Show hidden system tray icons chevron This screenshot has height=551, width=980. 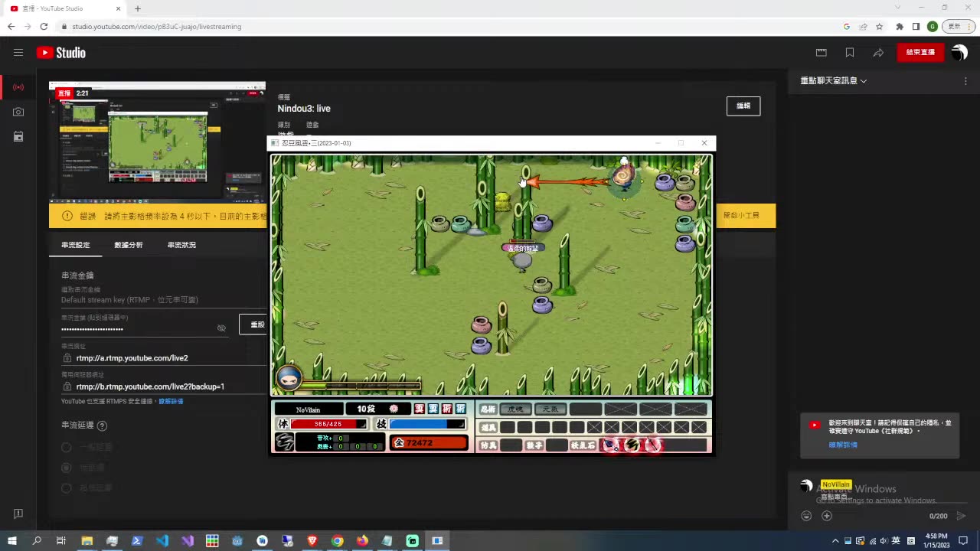pyautogui.click(x=835, y=541)
